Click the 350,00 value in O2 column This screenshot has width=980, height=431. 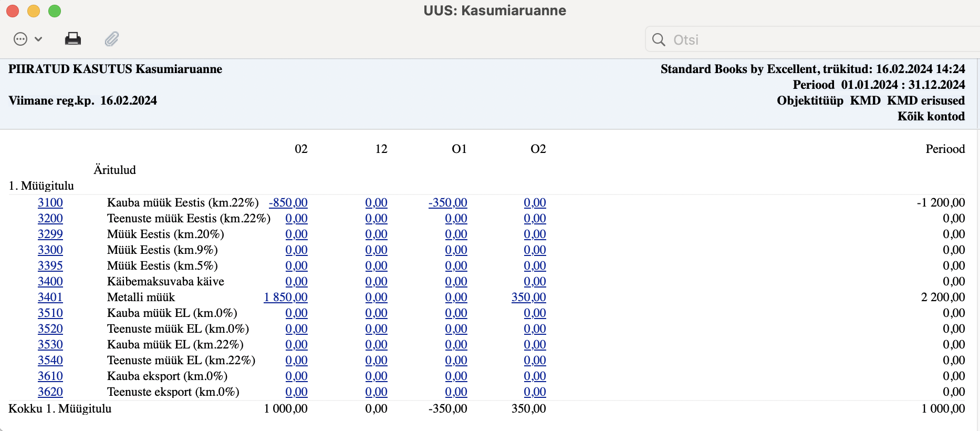[x=529, y=297]
